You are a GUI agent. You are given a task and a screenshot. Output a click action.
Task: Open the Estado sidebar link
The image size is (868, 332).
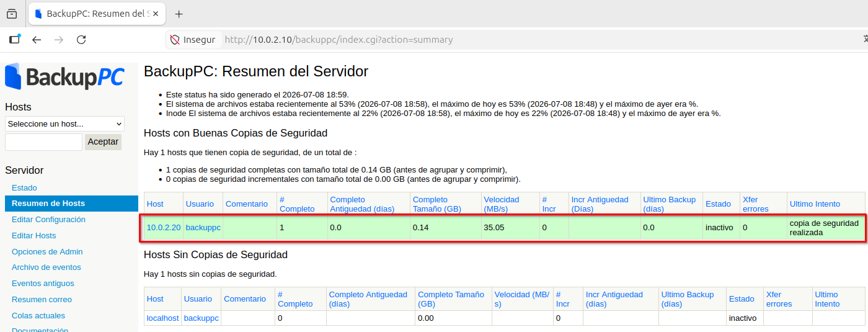coord(24,187)
